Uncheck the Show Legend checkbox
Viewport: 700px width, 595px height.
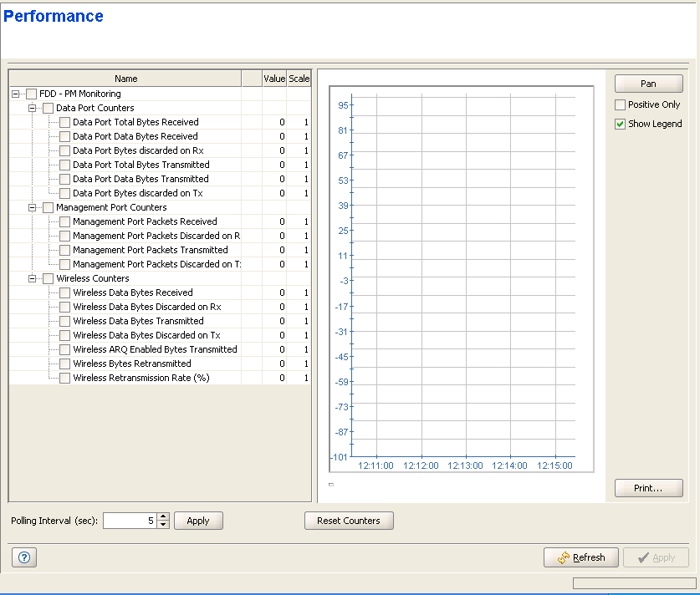[x=620, y=124]
